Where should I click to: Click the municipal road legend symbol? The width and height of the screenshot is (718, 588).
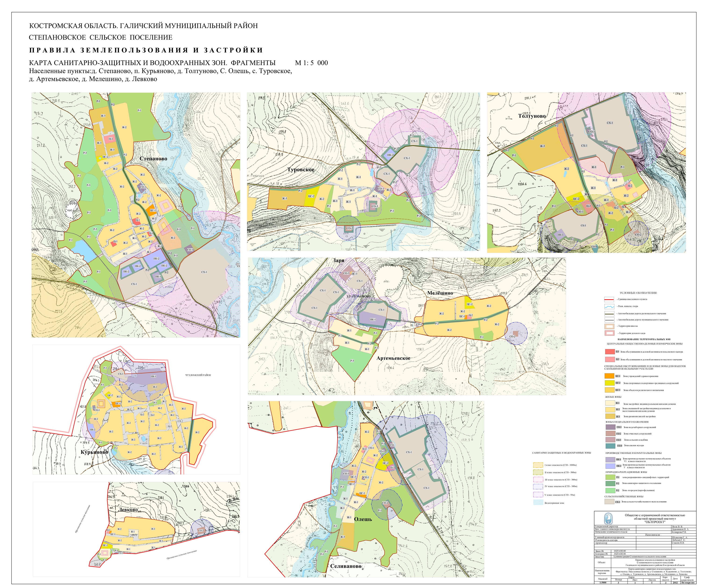point(609,320)
